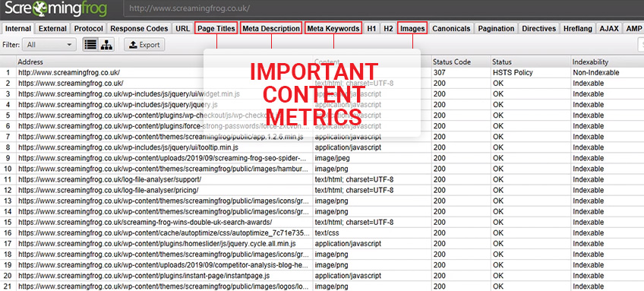Select the log-file-analyser/pricing/ row
Screen dimensions: 644x291
[x=322, y=190]
